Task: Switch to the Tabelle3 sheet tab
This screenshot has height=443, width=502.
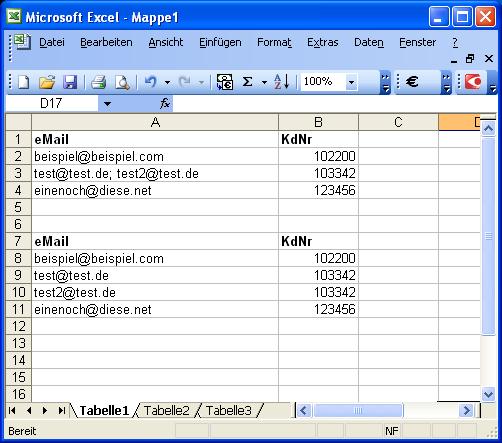Action: click(x=229, y=410)
